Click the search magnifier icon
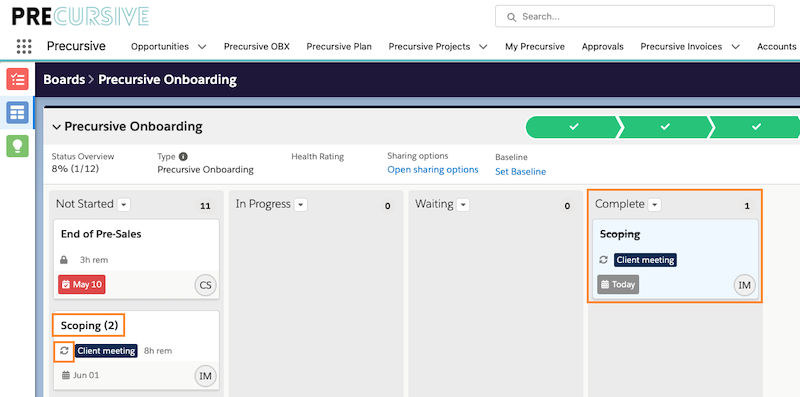Image resolution: width=800 pixels, height=397 pixels. click(x=511, y=17)
